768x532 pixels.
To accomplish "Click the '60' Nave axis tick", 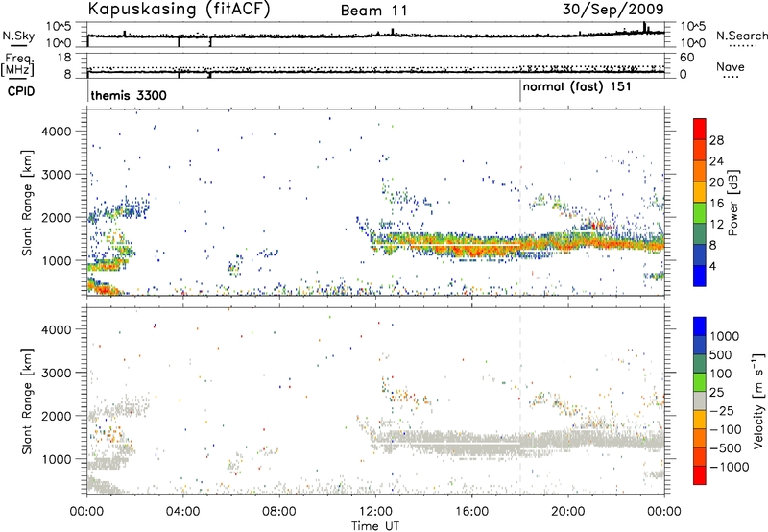I will coord(686,58).
